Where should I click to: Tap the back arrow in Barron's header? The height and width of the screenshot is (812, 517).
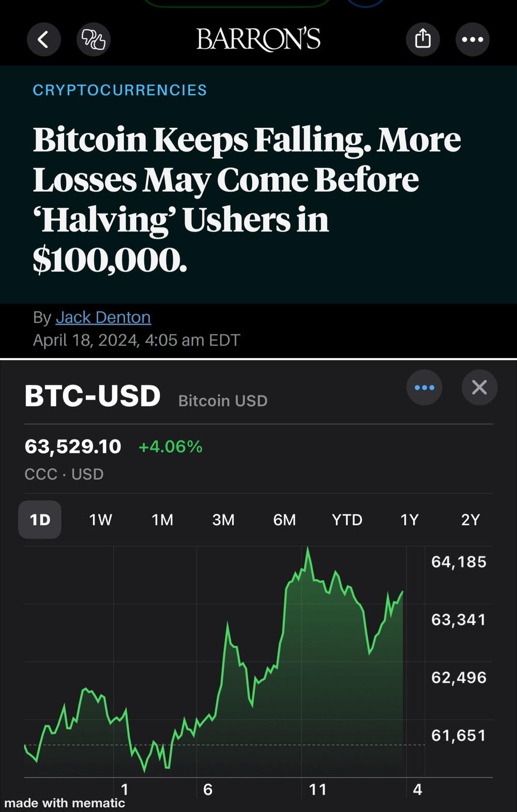tap(44, 39)
